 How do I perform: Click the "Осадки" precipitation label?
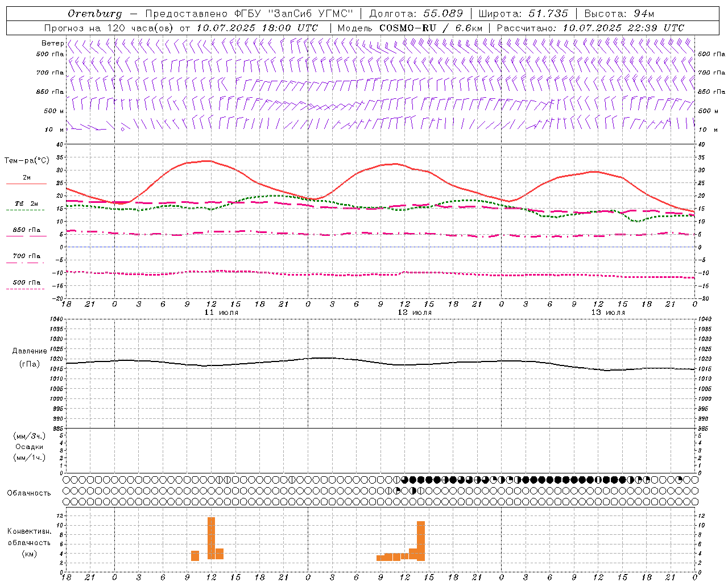[30, 447]
